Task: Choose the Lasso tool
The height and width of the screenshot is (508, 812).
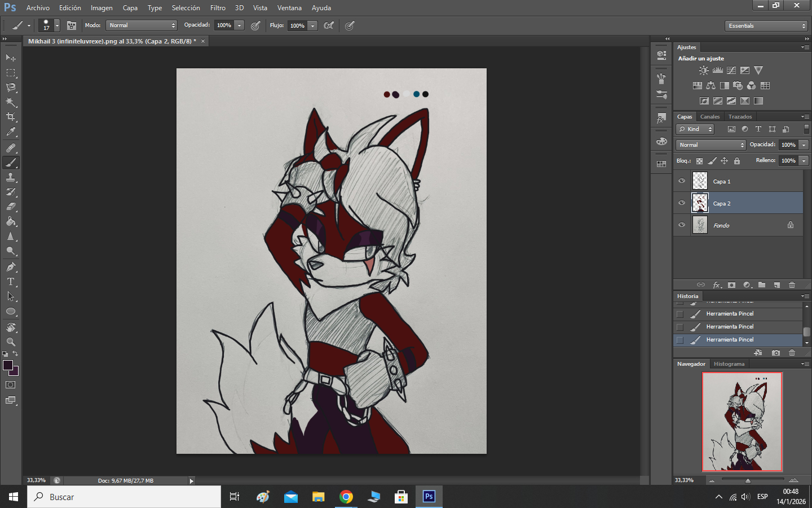Action: pos(11,87)
